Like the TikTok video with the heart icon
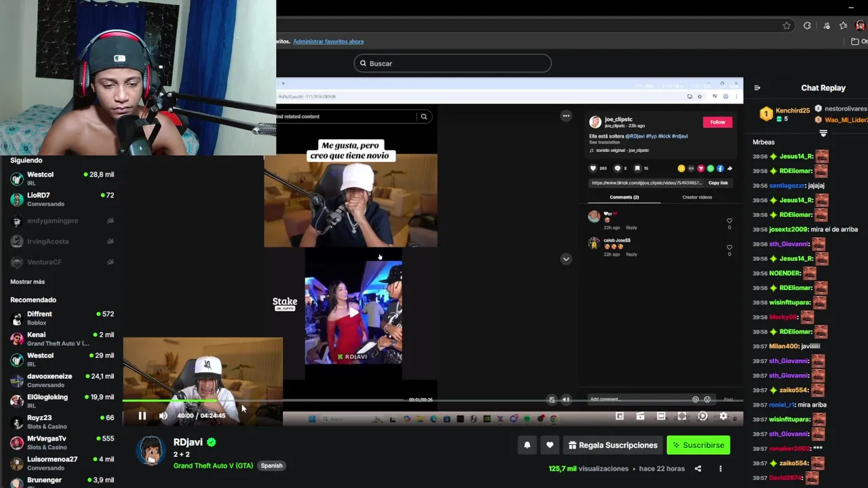868x488 pixels. (x=593, y=168)
